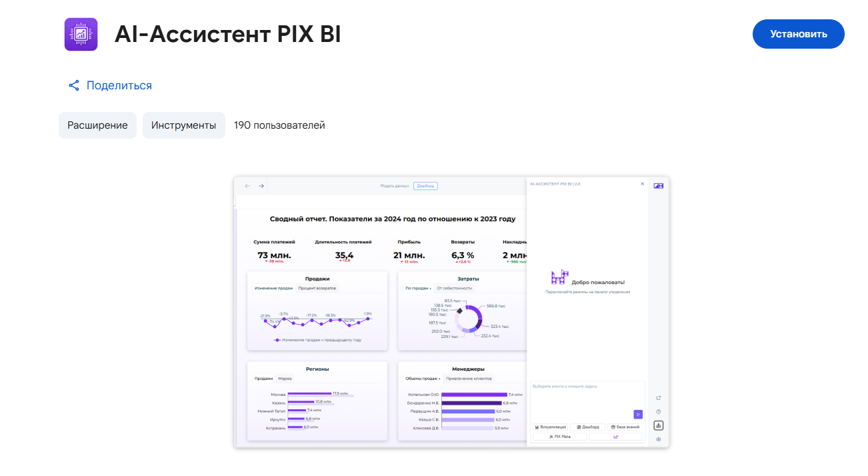Click the Копельман О.Ю. manager bar

click(474, 395)
